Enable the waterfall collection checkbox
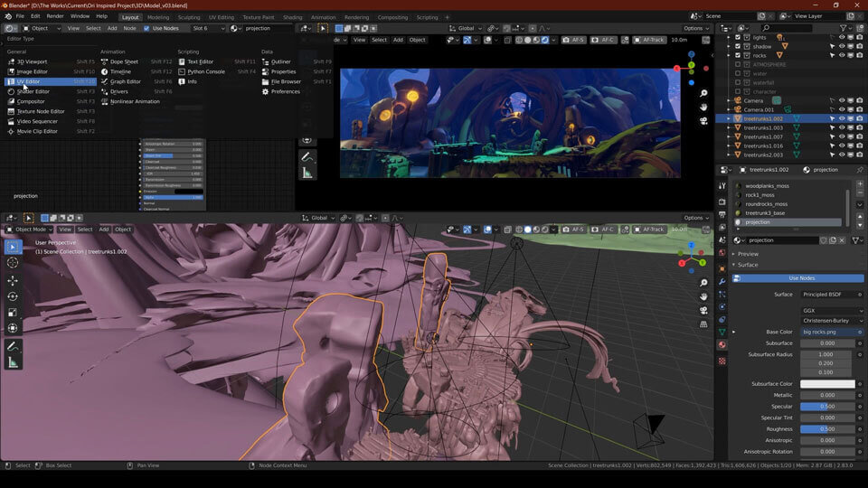This screenshot has height=488, width=868. pos(738,82)
